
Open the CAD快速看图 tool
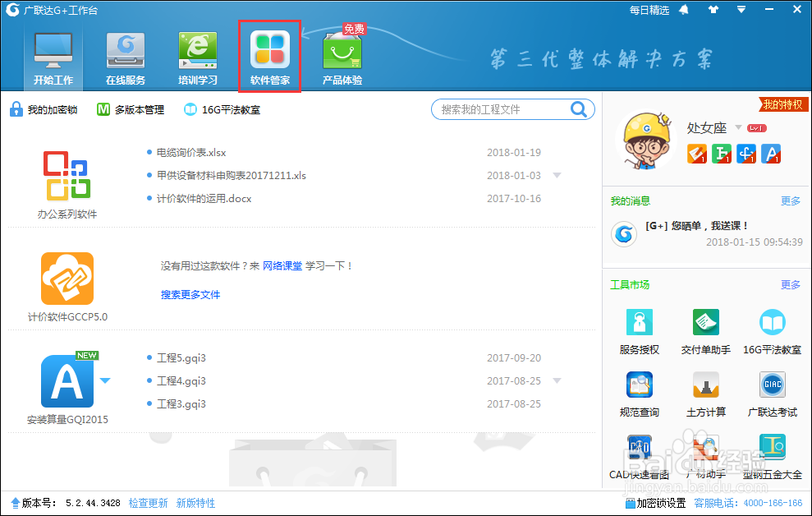(640, 456)
